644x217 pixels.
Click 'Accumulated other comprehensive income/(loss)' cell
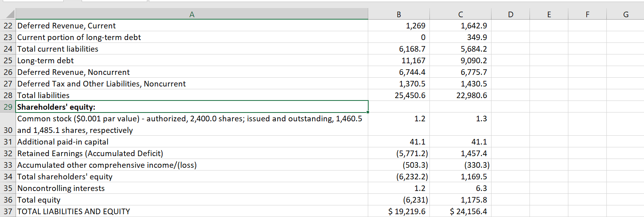[x=192, y=165]
